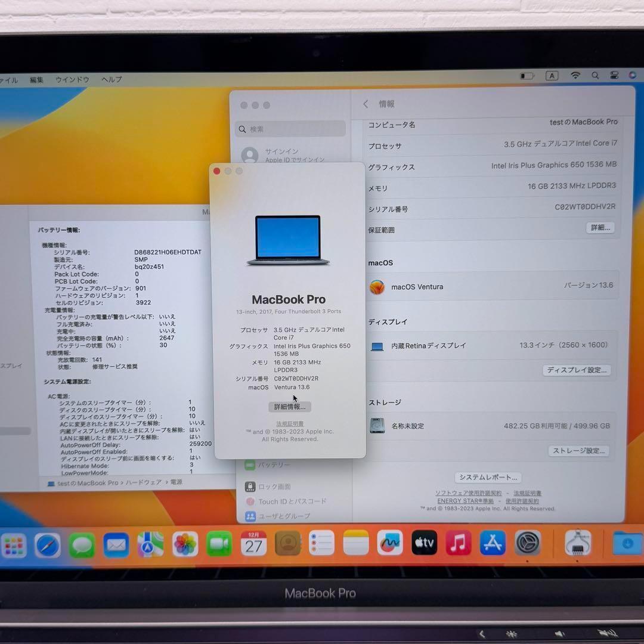Open Wi-Fi menu in menu bar
This screenshot has height=644, width=644.
click(x=575, y=75)
